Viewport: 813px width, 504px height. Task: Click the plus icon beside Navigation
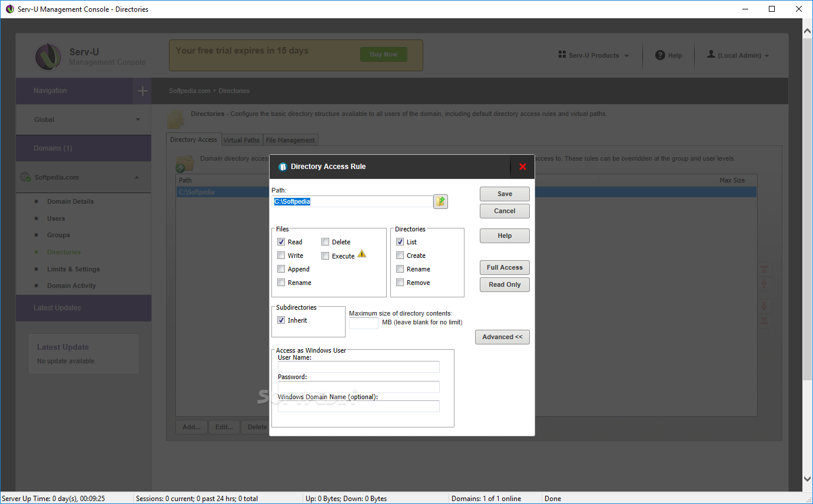coord(142,91)
